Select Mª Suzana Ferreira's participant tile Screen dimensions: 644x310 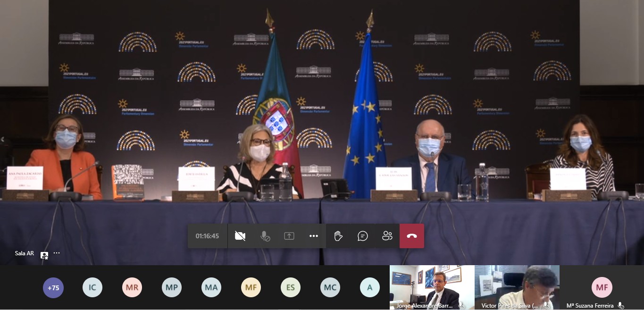(x=602, y=287)
